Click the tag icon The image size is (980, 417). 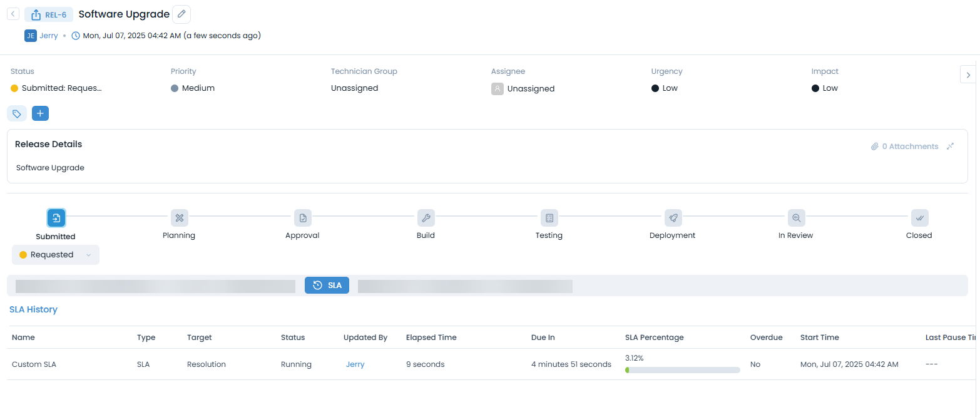click(17, 113)
